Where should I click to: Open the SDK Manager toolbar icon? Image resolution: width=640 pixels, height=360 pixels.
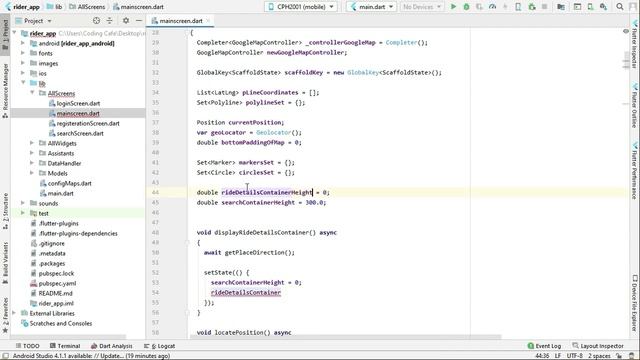click(603, 7)
